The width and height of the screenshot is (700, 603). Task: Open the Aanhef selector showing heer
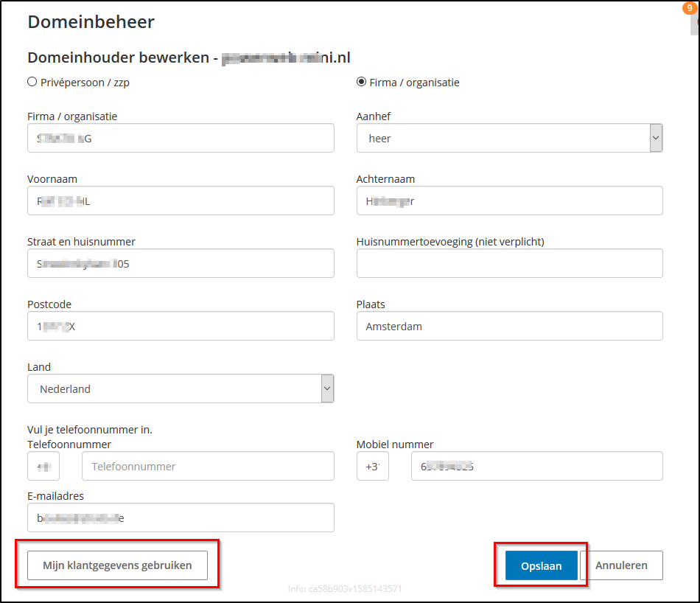coord(508,138)
